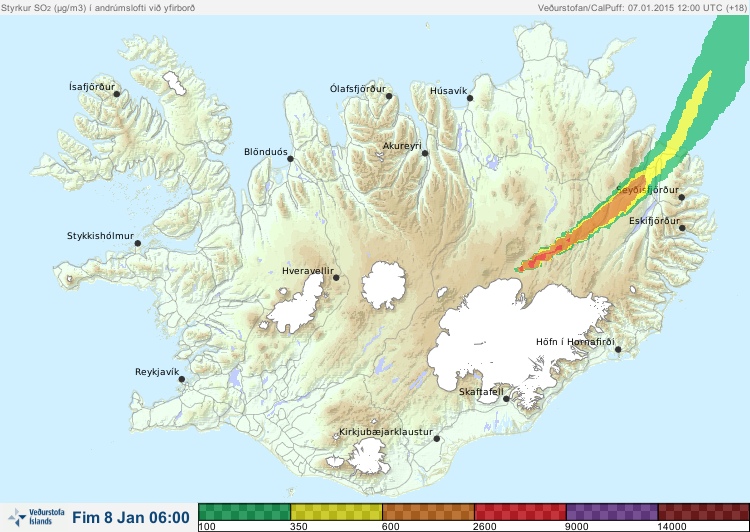Click the Fim 8 Jan 06:00 timestamp
The image size is (750, 532).
tap(131, 518)
